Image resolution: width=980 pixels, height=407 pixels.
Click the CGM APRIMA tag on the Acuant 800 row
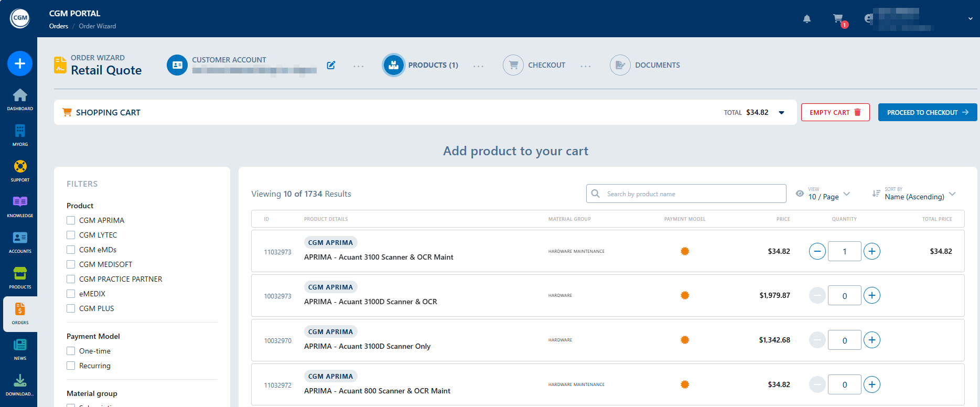point(330,376)
